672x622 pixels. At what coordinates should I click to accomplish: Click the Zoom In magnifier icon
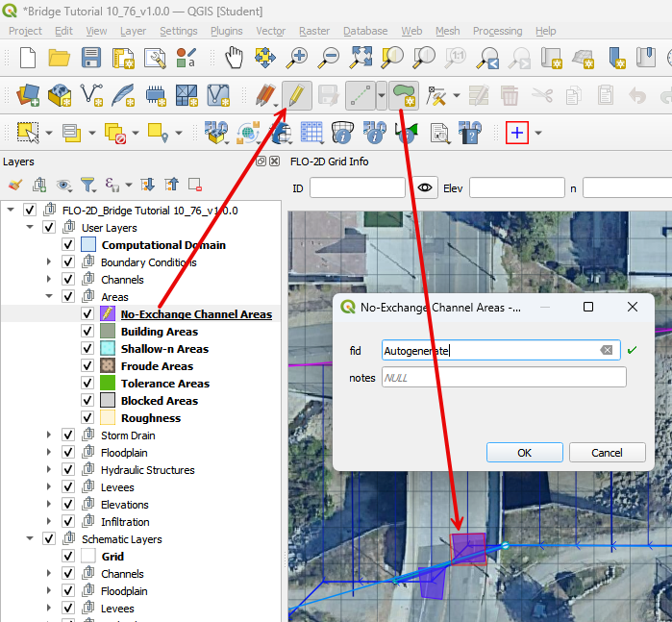pyautogui.click(x=298, y=58)
